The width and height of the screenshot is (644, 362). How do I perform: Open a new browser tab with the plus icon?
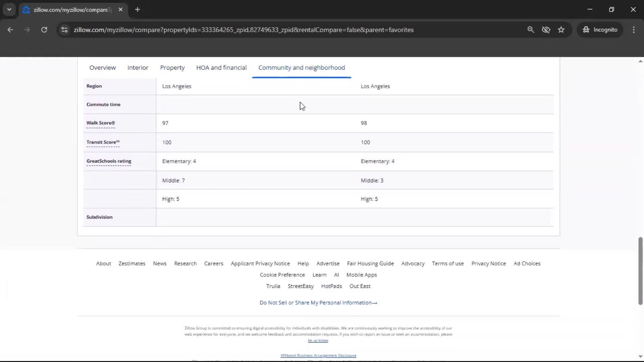tap(137, 9)
